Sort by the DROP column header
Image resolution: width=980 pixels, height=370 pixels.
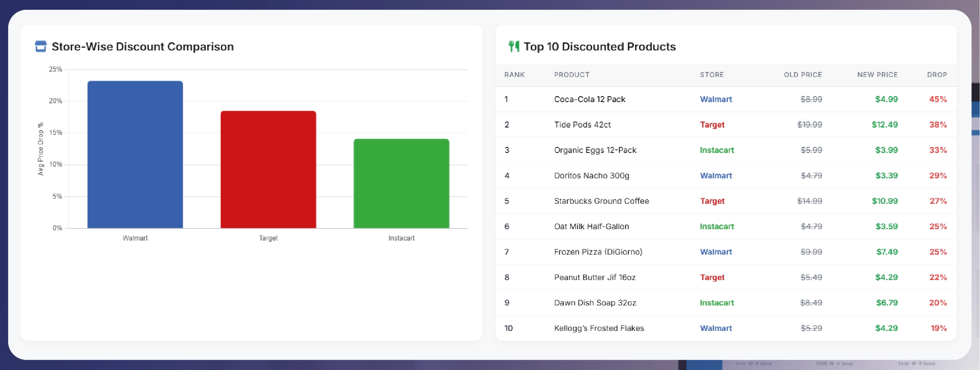coord(937,75)
